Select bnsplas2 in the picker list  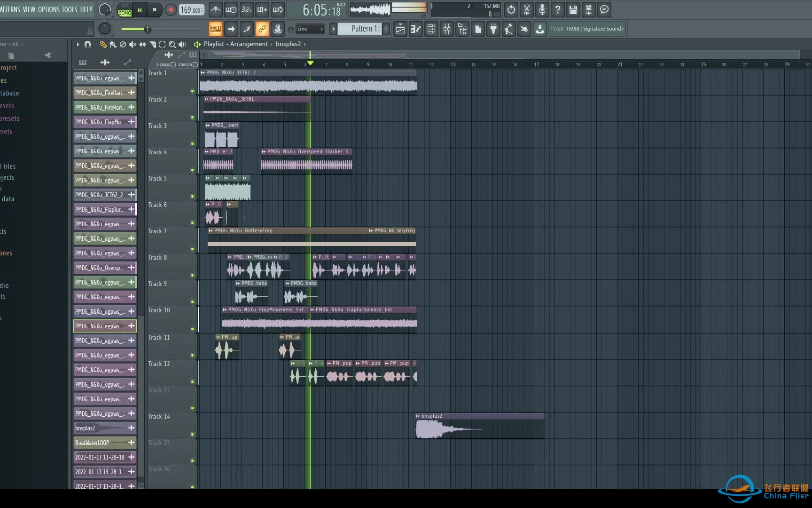(x=105, y=428)
